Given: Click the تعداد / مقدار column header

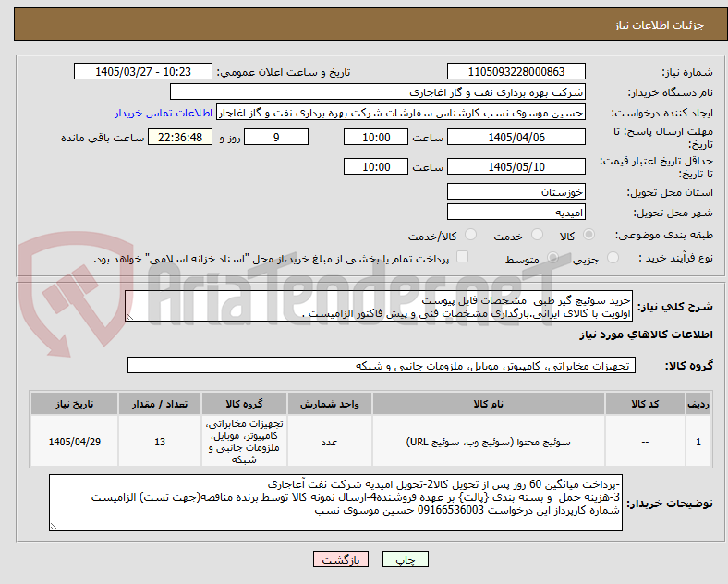Looking at the screenshot, I should point(160,404).
